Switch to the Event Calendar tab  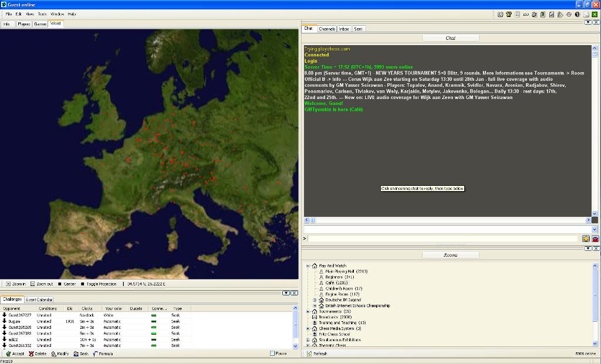(x=39, y=300)
